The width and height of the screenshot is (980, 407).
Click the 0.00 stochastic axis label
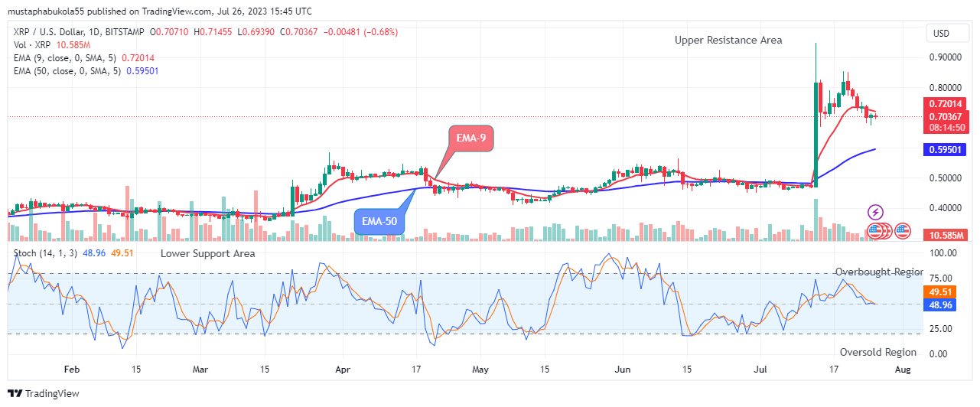pyautogui.click(x=938, y=353)
